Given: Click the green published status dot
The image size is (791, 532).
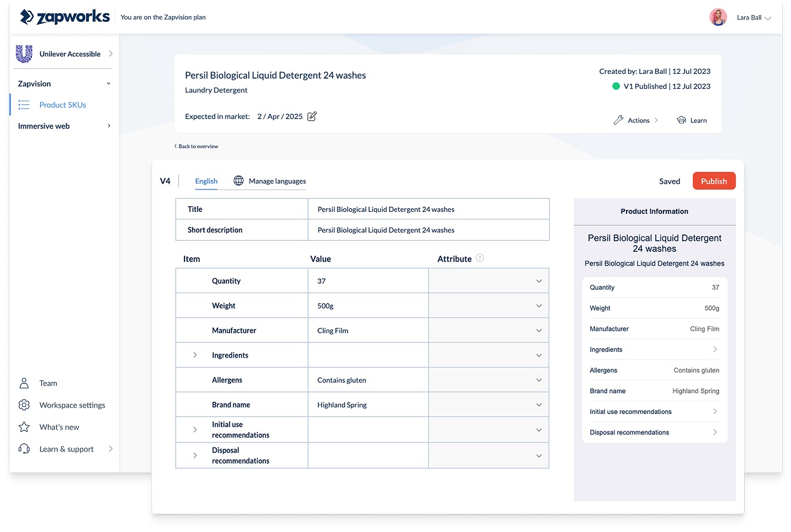Looking at the screenshot, I should (616, 86).
